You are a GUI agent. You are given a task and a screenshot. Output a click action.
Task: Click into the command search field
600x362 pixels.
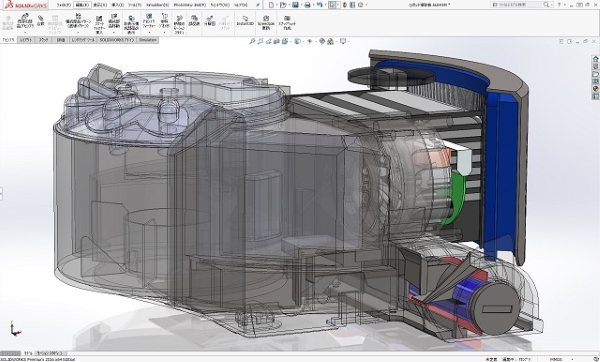[x=518, y=5]
